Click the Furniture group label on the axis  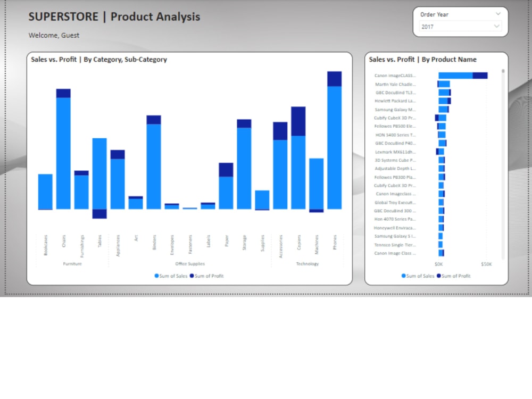tap(72, 263)
